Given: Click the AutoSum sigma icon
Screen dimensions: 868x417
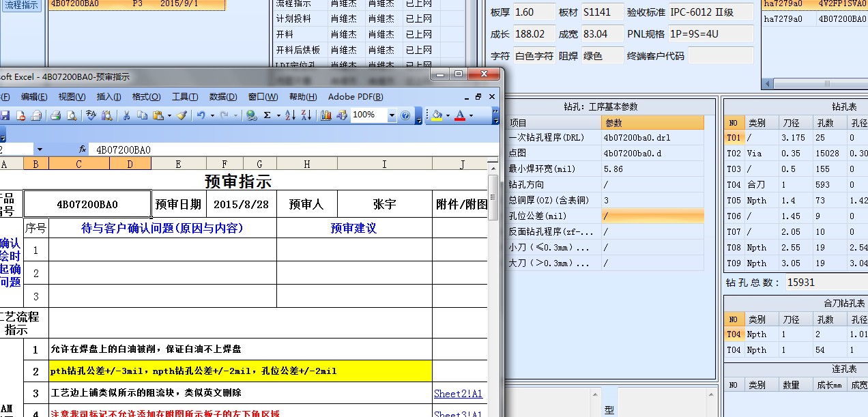Looking at the screenshot, I should 267,115.
